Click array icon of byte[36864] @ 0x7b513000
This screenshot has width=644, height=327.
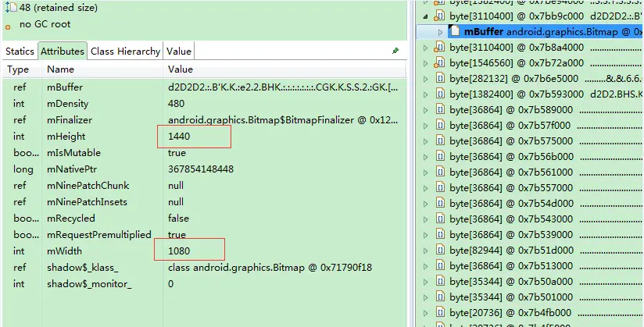coord(440,266)
